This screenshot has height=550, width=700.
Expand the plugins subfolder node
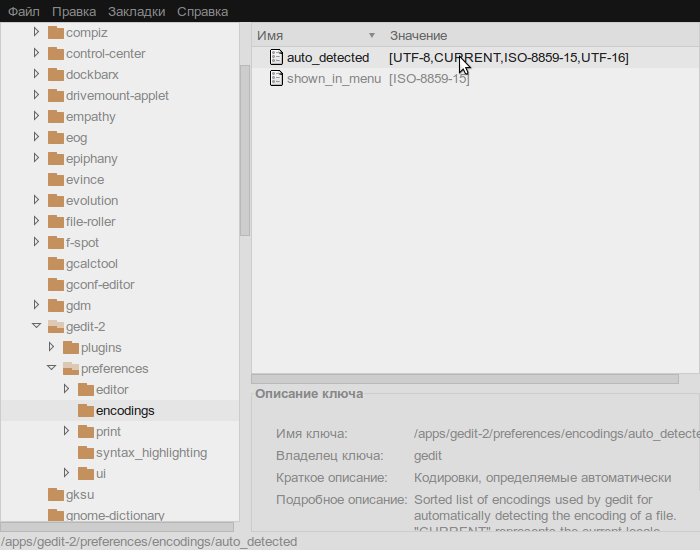(51, 346)
